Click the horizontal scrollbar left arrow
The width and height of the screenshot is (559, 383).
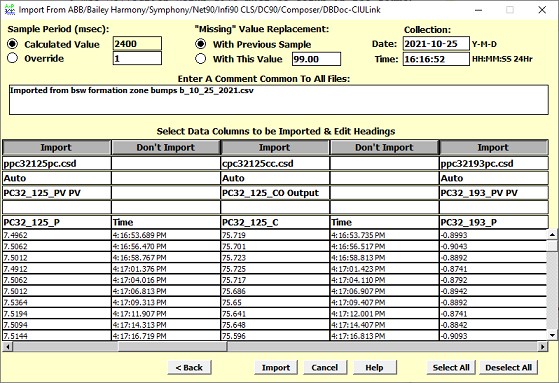click(8, 346)
